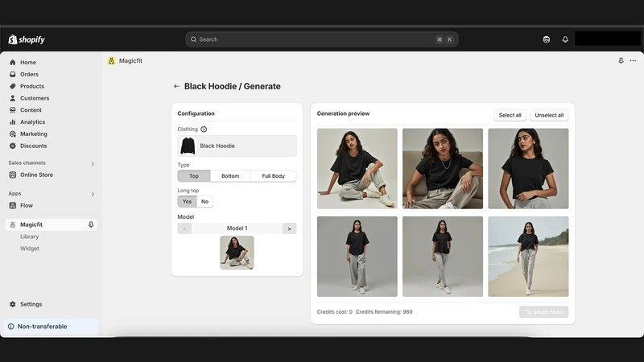Click the Magic Make button

point(544,312)
